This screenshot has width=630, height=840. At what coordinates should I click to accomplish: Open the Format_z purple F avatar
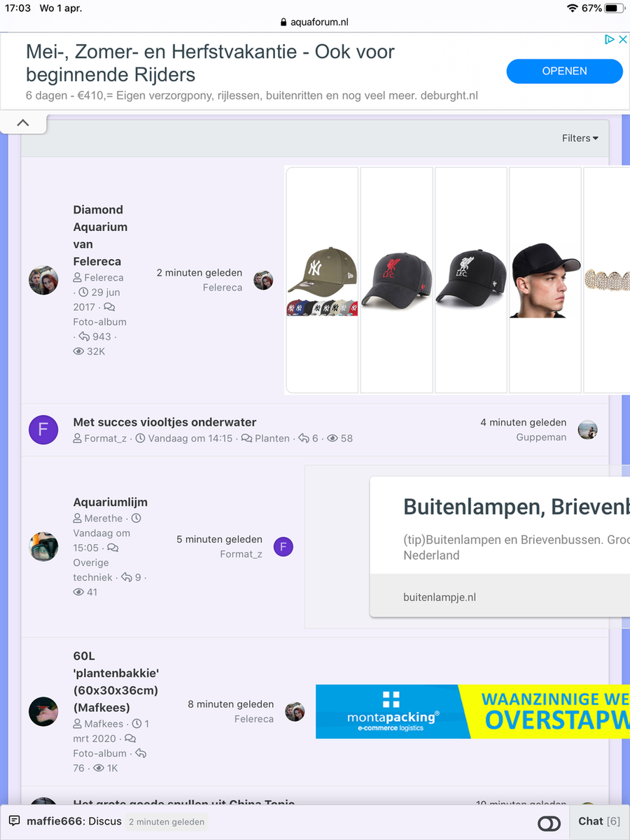pyautogui.click(x=43, y=430)
